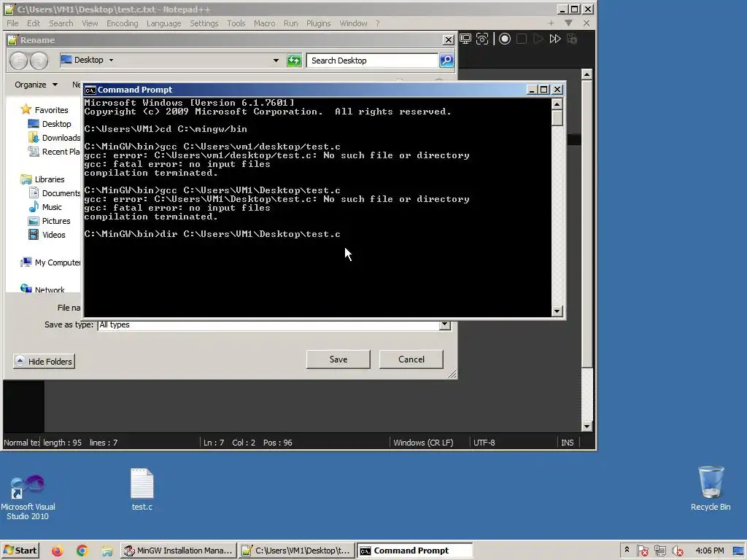
Task: Click the stop recording square icon
Action: pos(522,39)
